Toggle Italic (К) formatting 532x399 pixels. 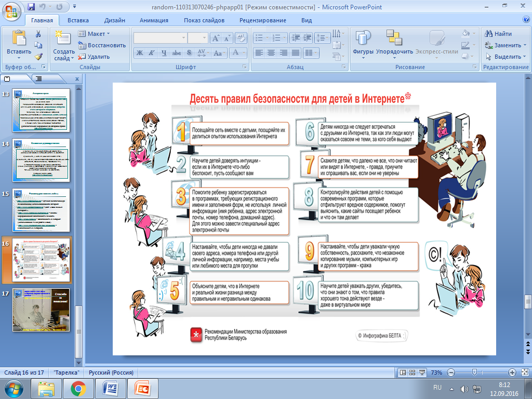tap(152, 52)
